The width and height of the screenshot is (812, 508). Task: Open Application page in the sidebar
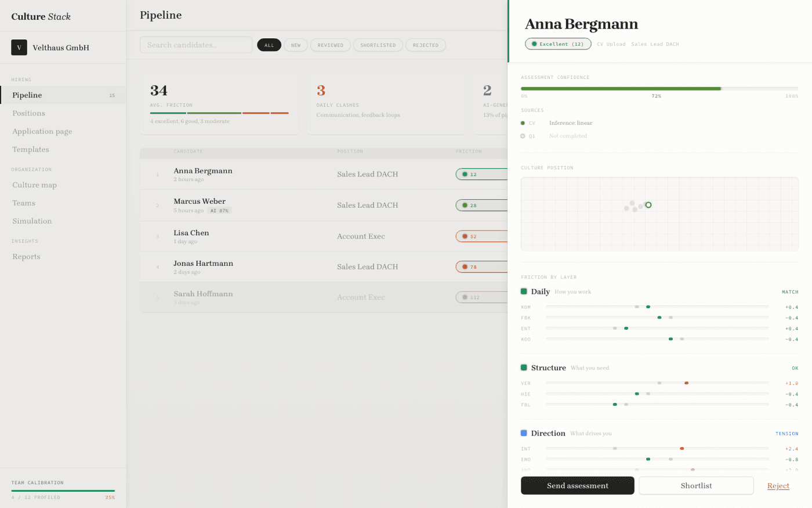[63, 131]
